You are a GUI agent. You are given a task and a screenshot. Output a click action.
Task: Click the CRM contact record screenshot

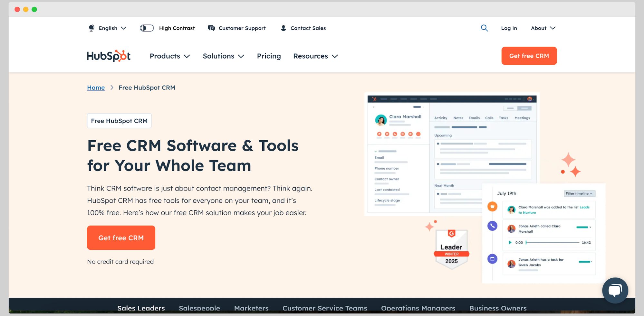(x=452, y=154)
